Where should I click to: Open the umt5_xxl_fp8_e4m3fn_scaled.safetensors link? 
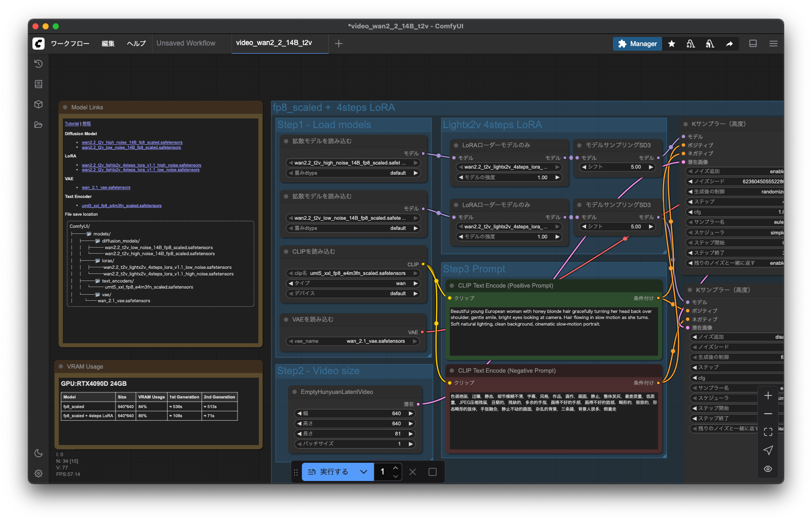click(122, 206)
